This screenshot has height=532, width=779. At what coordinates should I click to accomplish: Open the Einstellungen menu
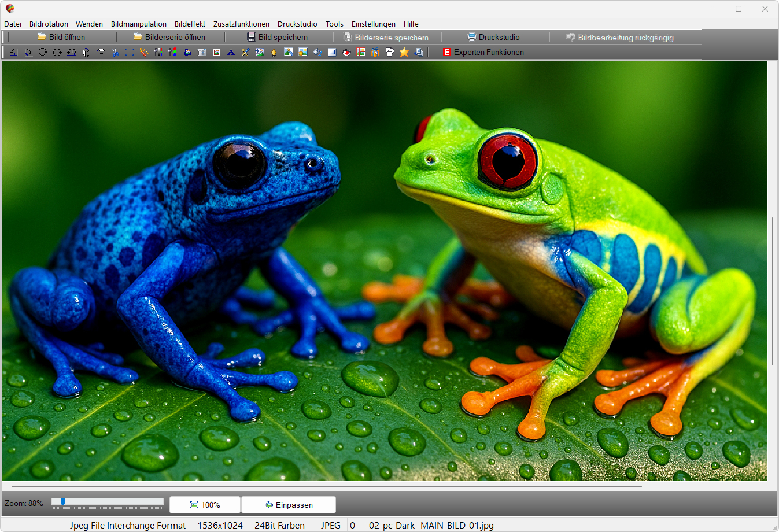click(x=373, y=24)
